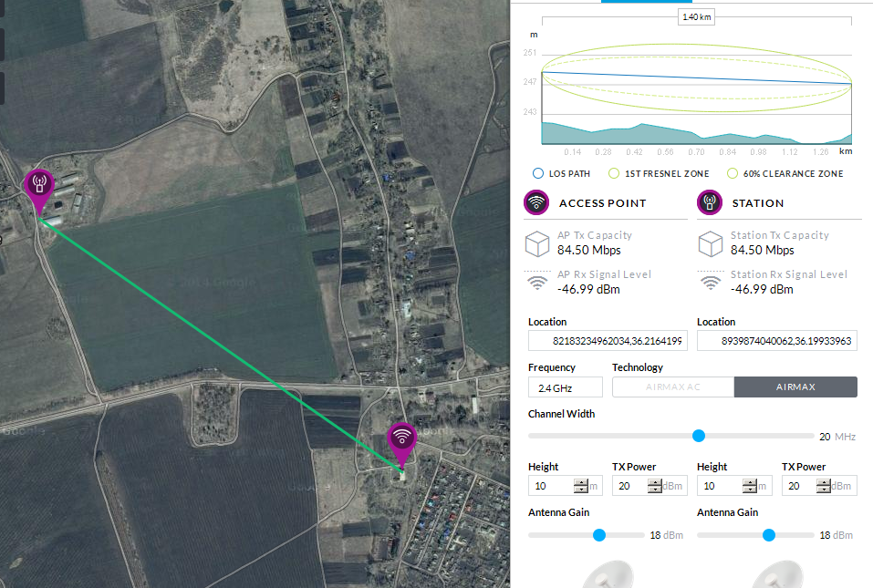The width and height of the screenshot is (873, 588).
Task: Increase the access point Height with the up arrow
Action: 578,482
